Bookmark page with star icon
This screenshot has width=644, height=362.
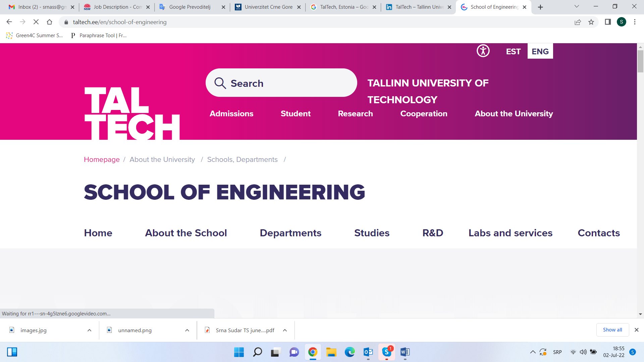click(x=591, y=22)
